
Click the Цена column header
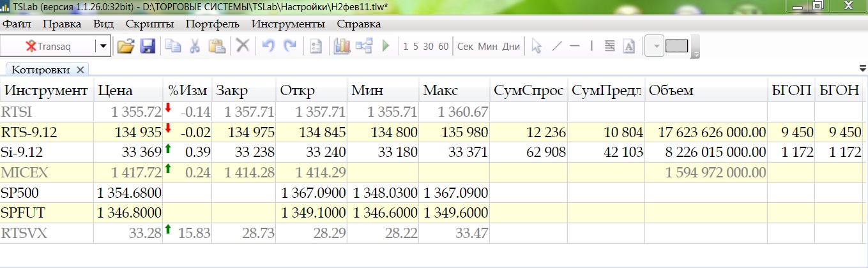(128, 91)
